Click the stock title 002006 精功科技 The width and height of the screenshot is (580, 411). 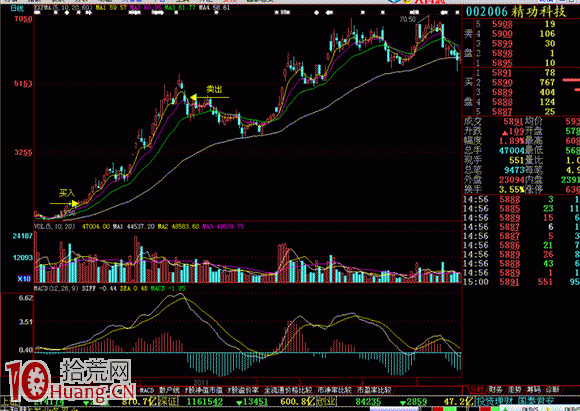516,12
